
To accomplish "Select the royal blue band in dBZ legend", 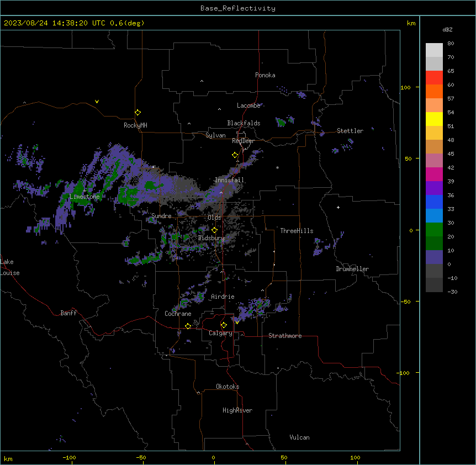I will [434, 202].
